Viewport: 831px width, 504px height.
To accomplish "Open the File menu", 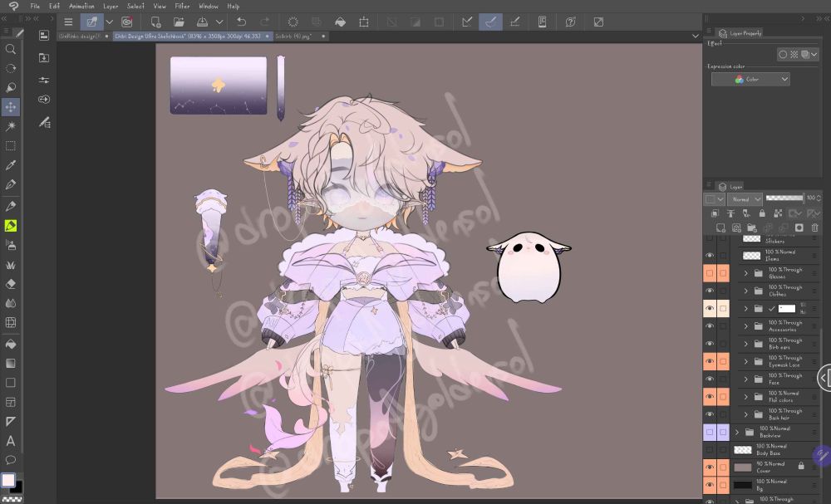I will tap(35, 6).
